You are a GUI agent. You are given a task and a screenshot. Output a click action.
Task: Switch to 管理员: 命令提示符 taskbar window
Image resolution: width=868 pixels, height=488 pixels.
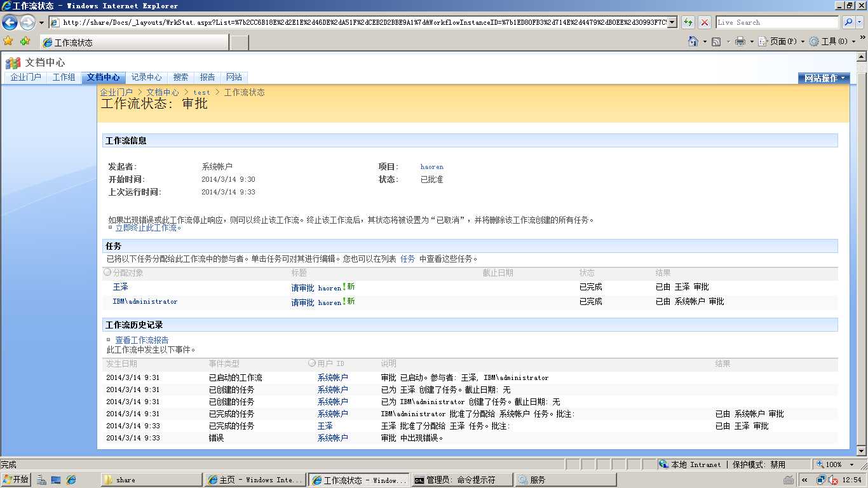(462, 480)
